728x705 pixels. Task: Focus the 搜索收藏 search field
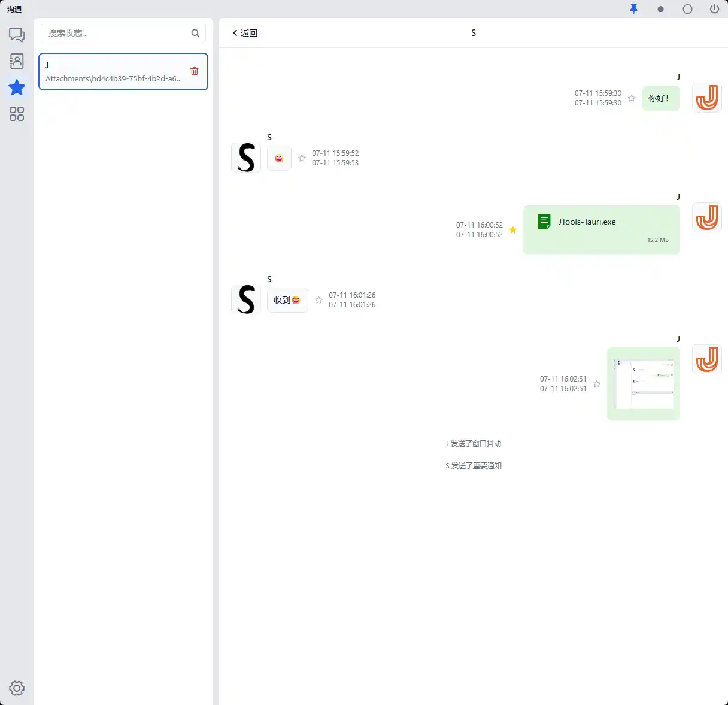(117, 33)
